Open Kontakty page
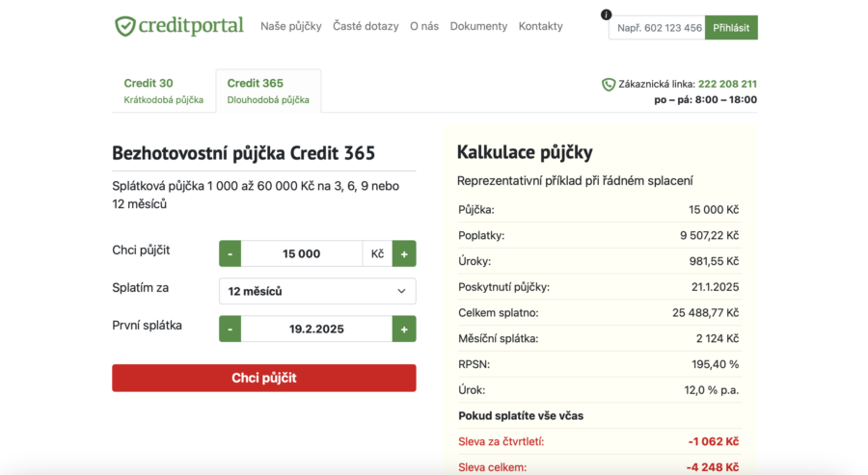The width and height of the screenshot is (868, 475). coord(540,26)
